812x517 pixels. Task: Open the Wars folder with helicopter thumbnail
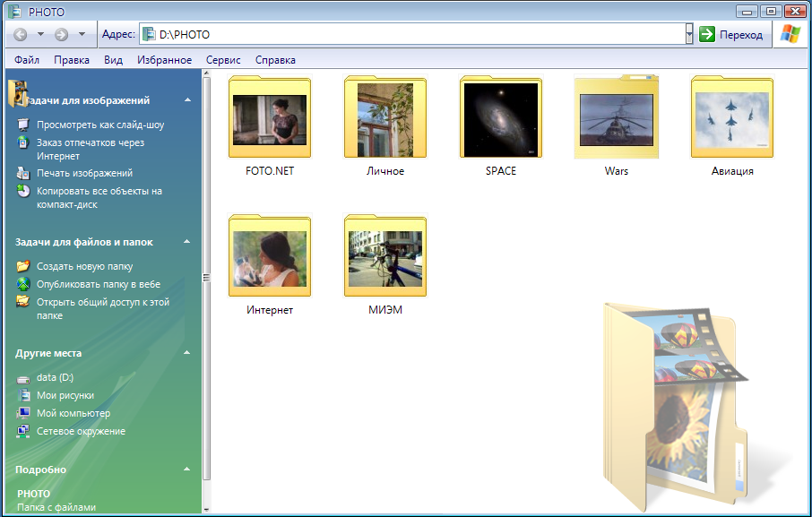(617, 119)
